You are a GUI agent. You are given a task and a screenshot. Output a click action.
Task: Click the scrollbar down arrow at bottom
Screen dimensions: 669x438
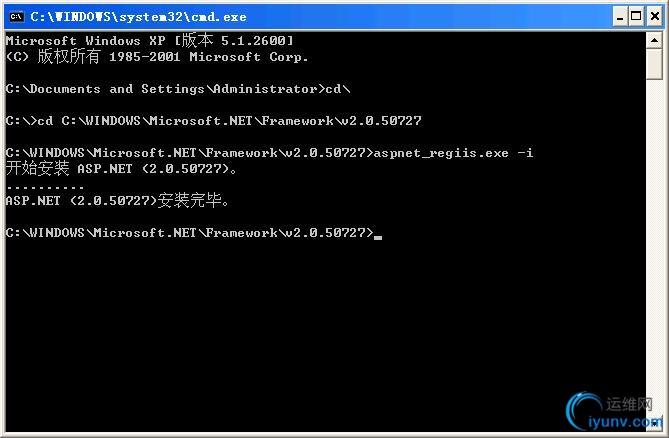(654, 424)
